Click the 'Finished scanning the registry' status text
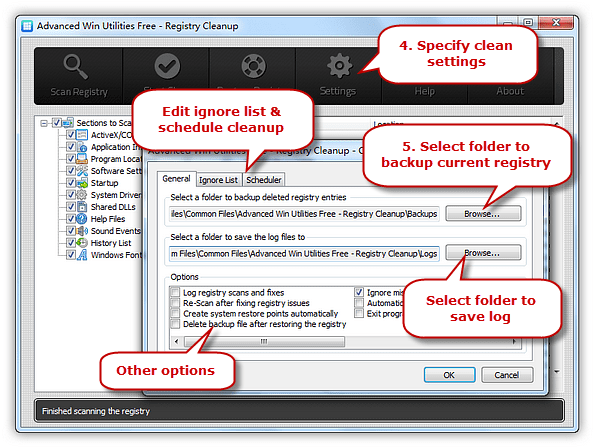 [96, 411]
